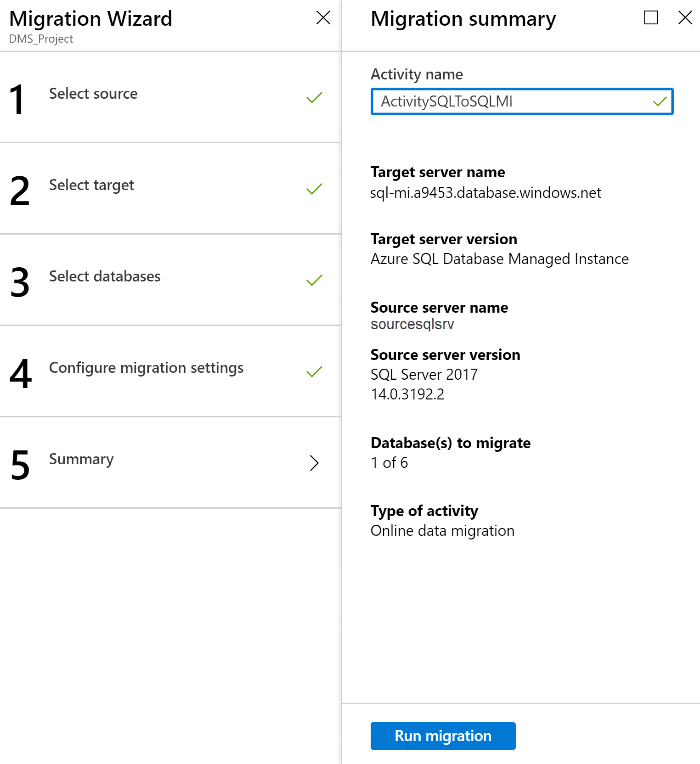Close the Migration Wizard panel
The height and width of the screenshot is (764, 700).
coord(323,18)
